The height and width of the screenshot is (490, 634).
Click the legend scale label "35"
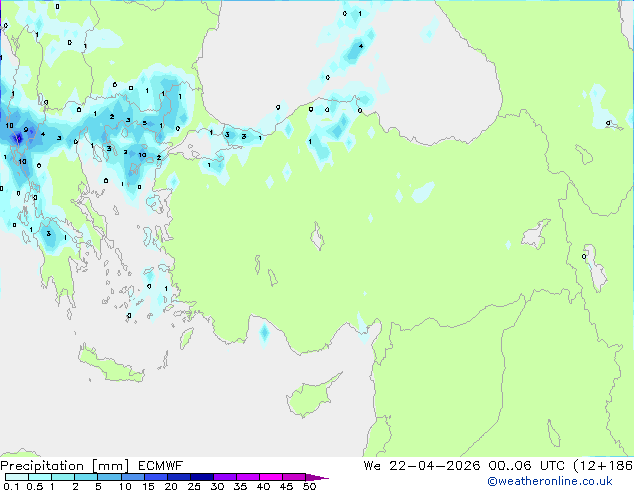241,486
